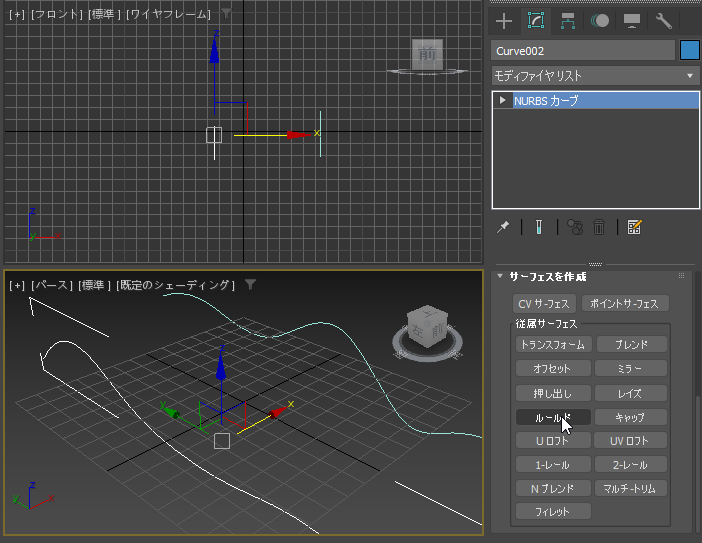Open Configure Modifier Sets icon
The image size is (702, 543).
634,227
